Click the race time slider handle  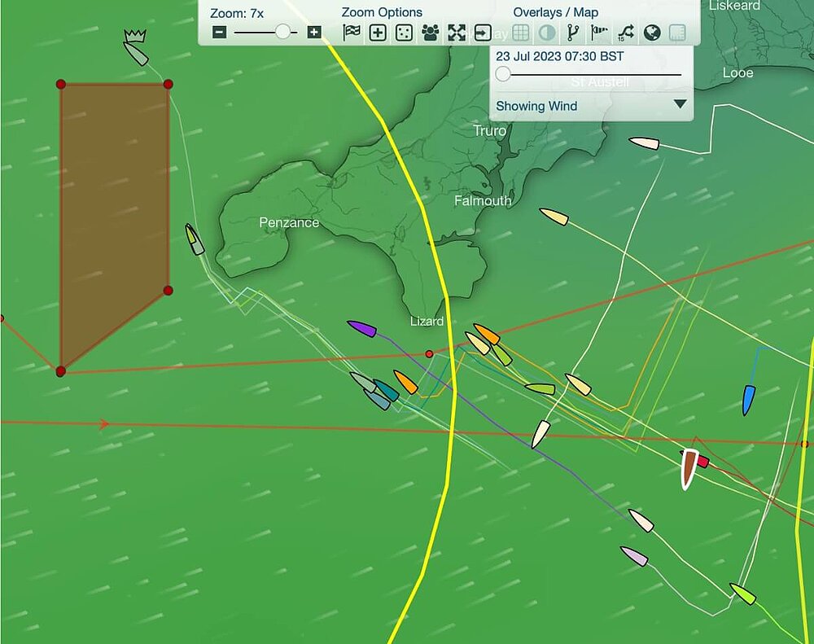coord(502,74)
